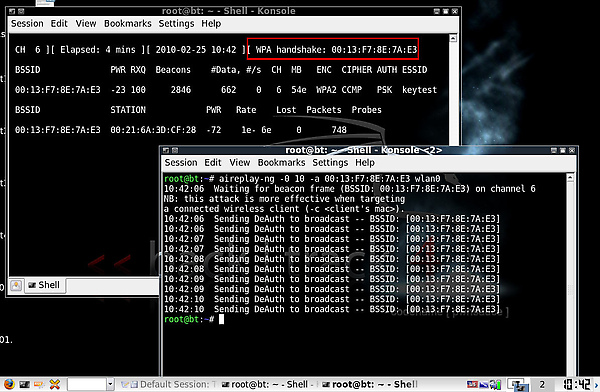Click 'Waiting for beacon frame' line
This screenshot has height=392, width=600.
(349, 189)
